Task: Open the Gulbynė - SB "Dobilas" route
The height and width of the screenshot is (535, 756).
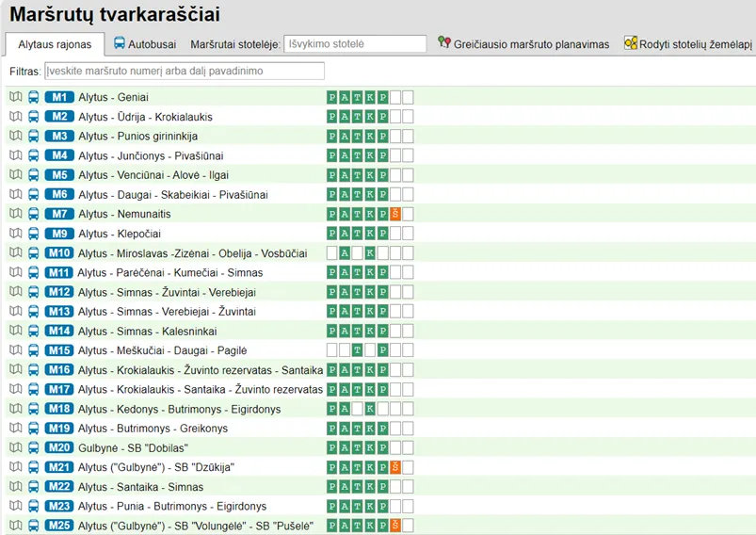Action: pos(133,447)
